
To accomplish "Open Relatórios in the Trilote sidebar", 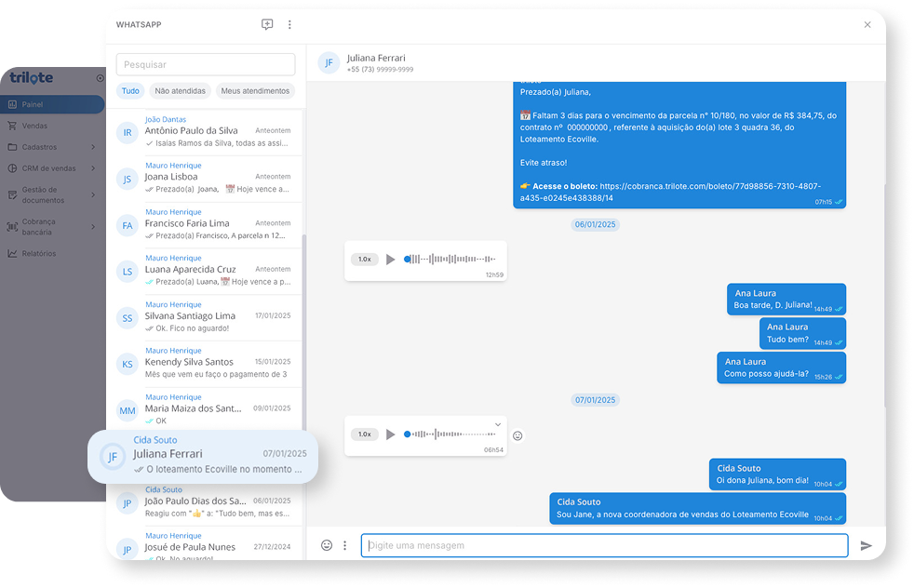I will (x=52, y=253).
